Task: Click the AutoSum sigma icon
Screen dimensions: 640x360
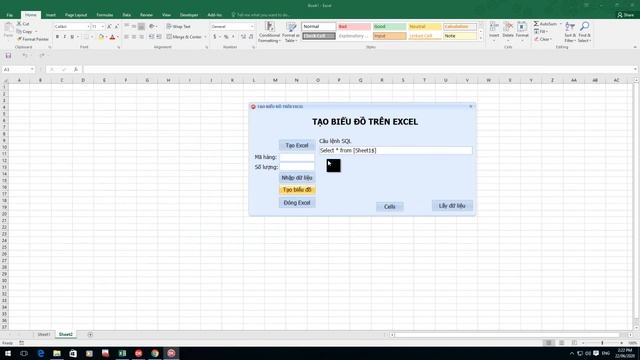Action: 536,24
